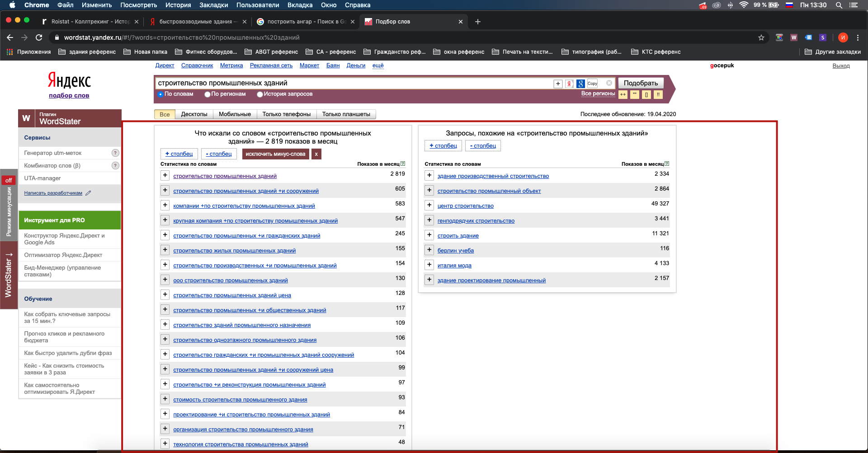This screenshot has width=868, height=453.
Task: Open the Директ link at top
Action: [x=165, y=65]
